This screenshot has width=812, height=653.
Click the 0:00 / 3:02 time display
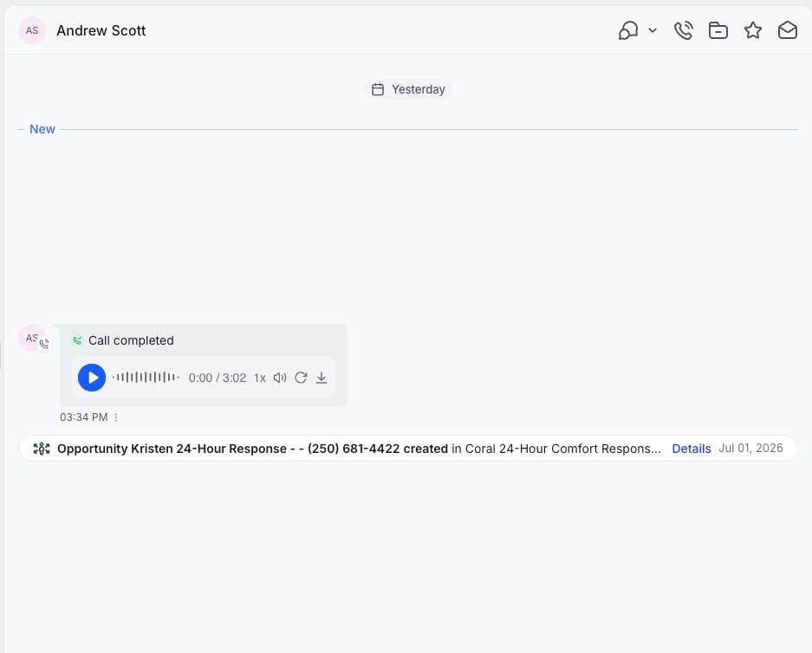pyautogui.click(x=218, y=378)
